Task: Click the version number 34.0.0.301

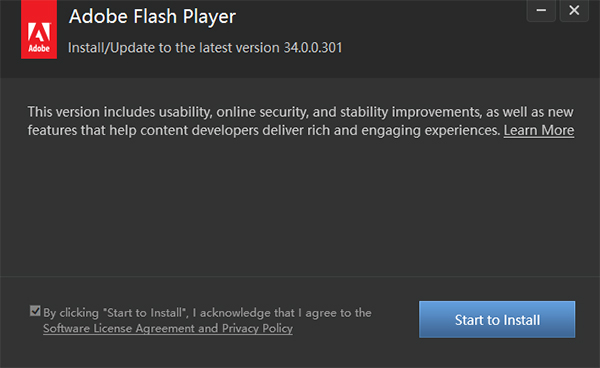Action: tap(313, 48)
